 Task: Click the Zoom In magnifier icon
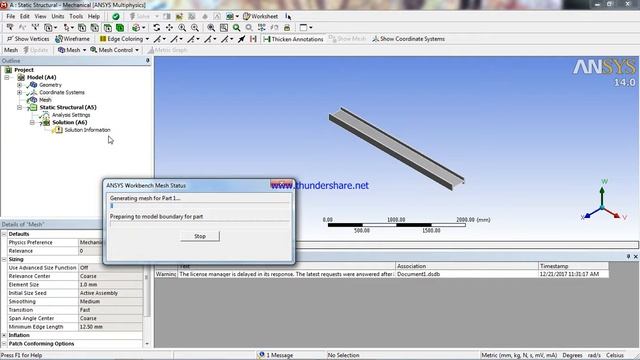coord(182,28)
